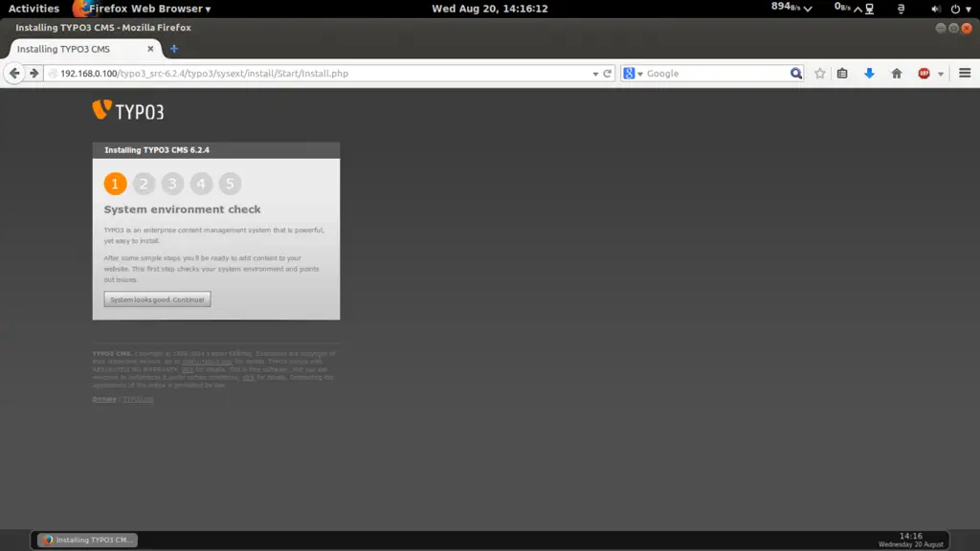Click the network connection tray icon
This screenshot has height=551, width=980.
[x=869, y=9]
